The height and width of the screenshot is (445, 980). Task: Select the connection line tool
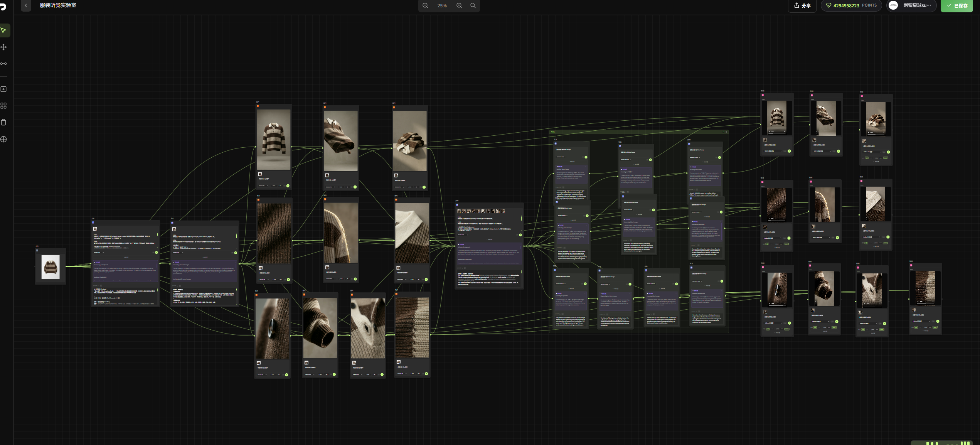tap(4, 64)
